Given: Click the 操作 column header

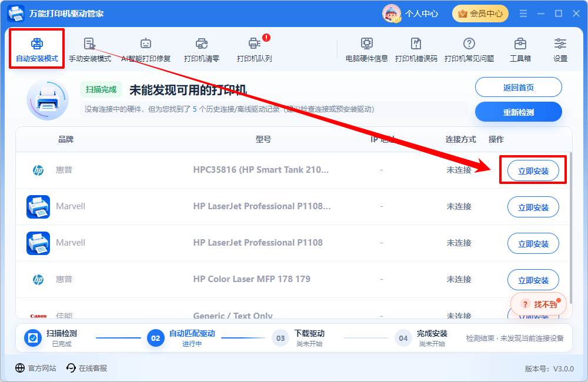Looking at the screenshot, I should click(496, 139).
